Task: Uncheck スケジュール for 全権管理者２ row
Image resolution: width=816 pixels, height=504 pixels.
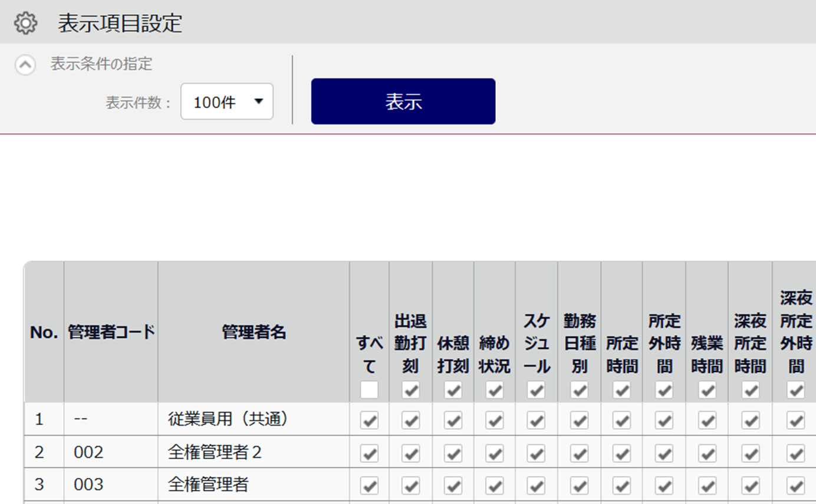Action: pyautogui.click(x=536, y=453)
